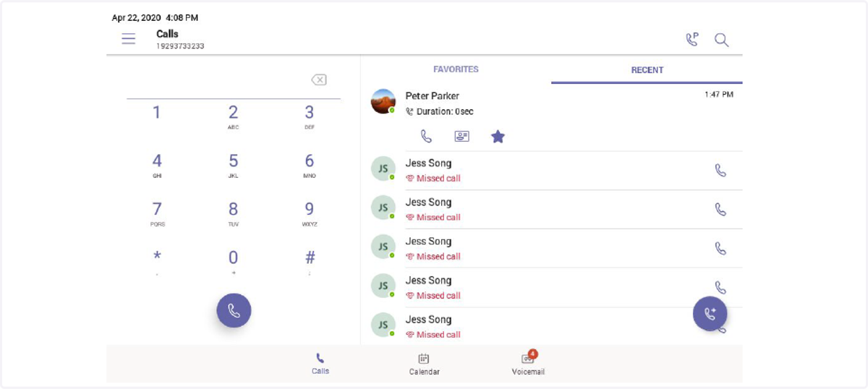Tap dial pad key 9 WXYZ
The width and height of the screenshot is (868, 389).
(x=309, y=213)
